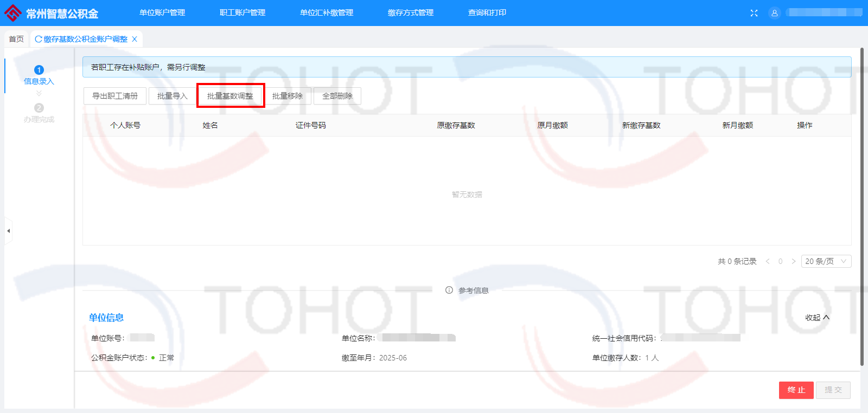This screenshot has width=868, height=413.
Task: Click the vertical scrollbar on the right
Action: click(862, 206)
